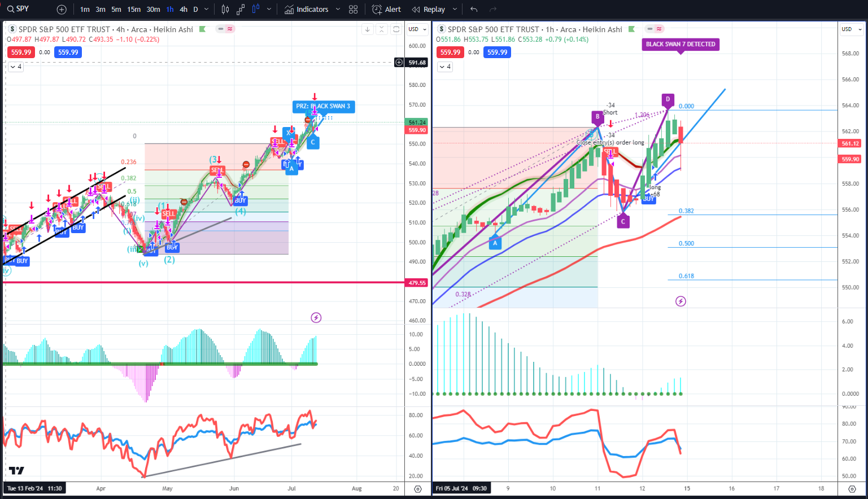The height and width of the screenshot is (499, 868).
Task: Click the Tue 13 Feb '24 date label
Action: tap(34, 488)
